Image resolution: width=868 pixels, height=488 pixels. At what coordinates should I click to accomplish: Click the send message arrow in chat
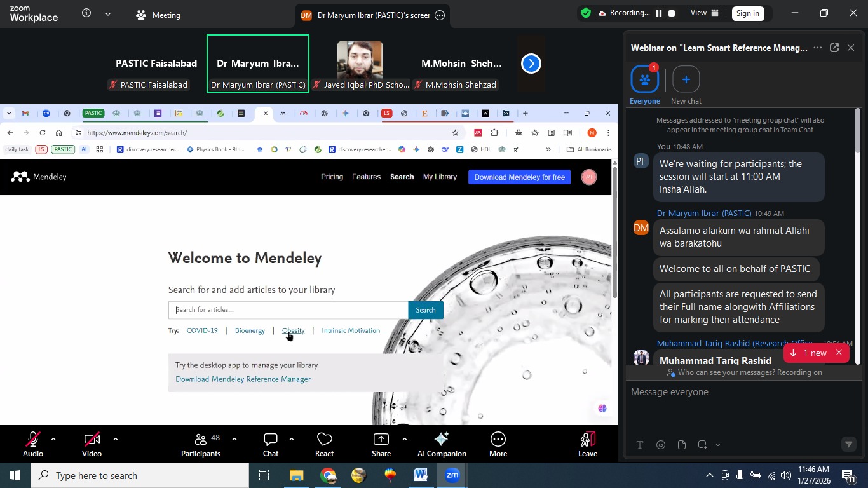pos(848,445)
